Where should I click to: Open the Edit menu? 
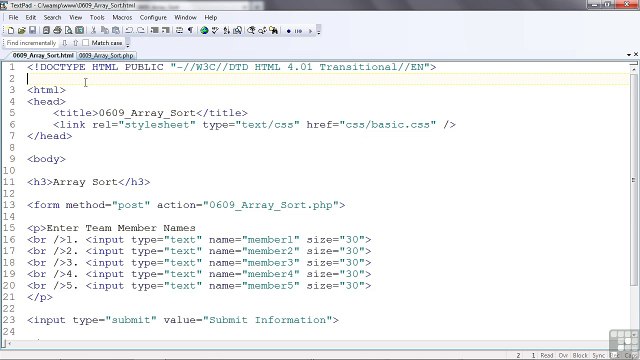pos(31,18)
